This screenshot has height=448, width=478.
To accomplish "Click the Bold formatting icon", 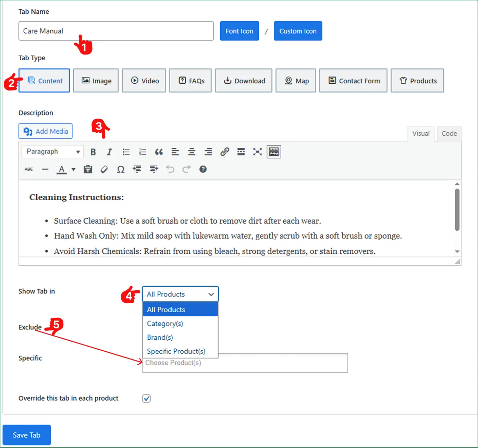I will point(93,152).
